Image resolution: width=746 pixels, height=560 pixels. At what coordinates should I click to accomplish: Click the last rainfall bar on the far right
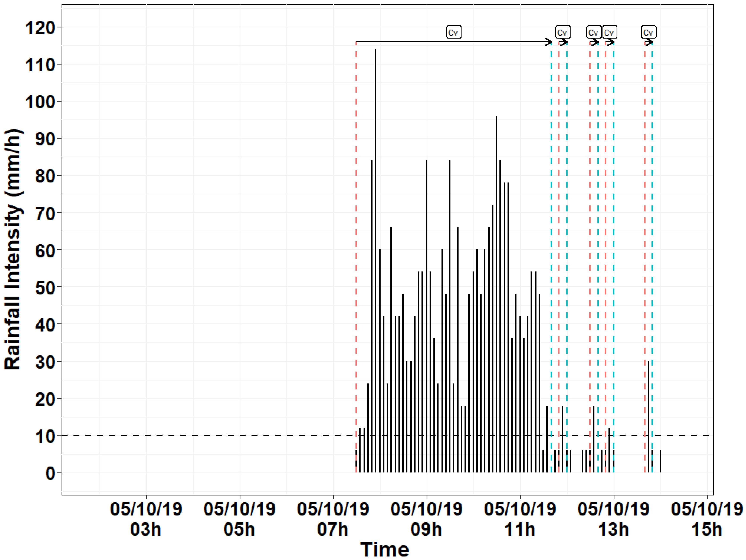[660, 461]
